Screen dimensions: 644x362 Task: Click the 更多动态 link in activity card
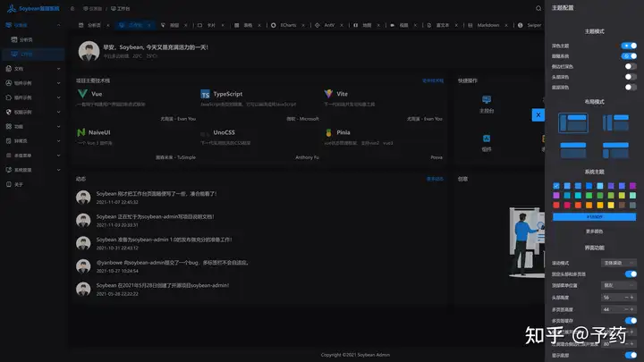tap(435, 179)
